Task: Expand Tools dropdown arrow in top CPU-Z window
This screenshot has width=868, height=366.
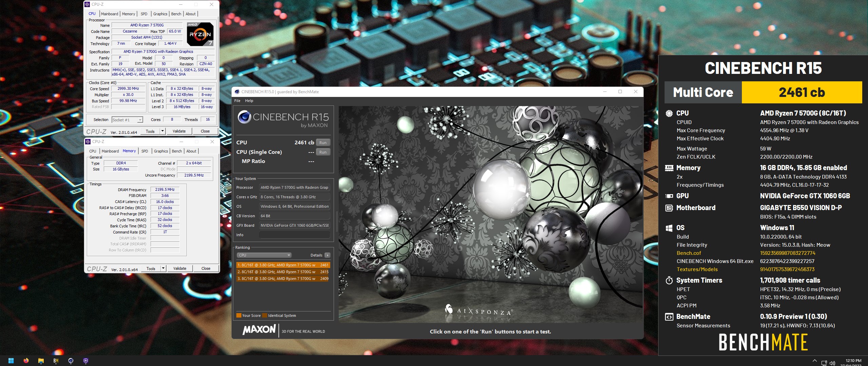Action: 162,131
